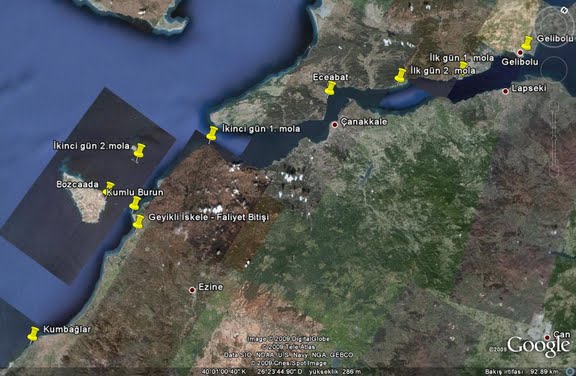
Task: Select the Lapseki city dot marker
Action: coord(505,91)
